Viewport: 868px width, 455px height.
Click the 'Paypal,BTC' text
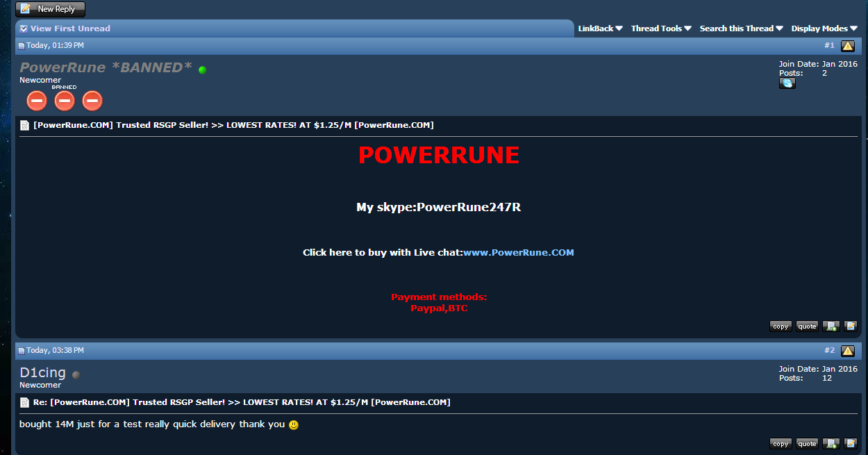(439, 308)
